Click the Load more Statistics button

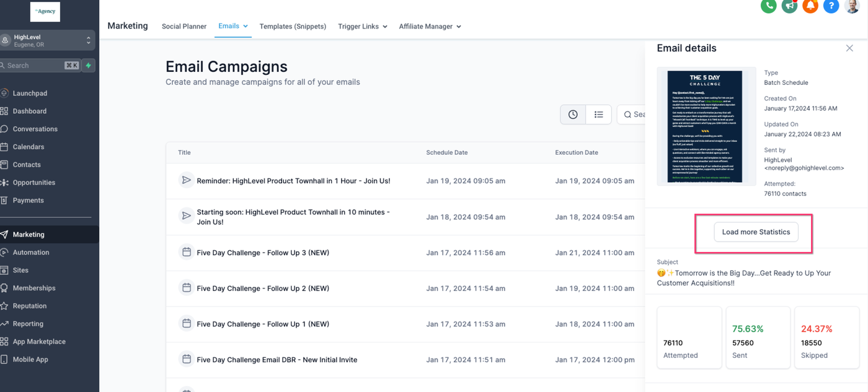(x=756, y=232)
